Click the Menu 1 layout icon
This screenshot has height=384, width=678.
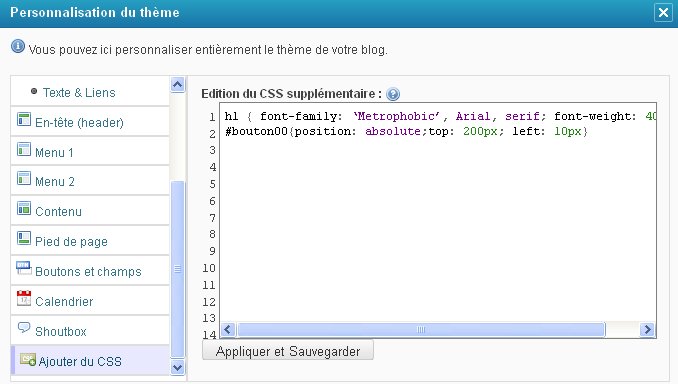[x=24, y=149]
